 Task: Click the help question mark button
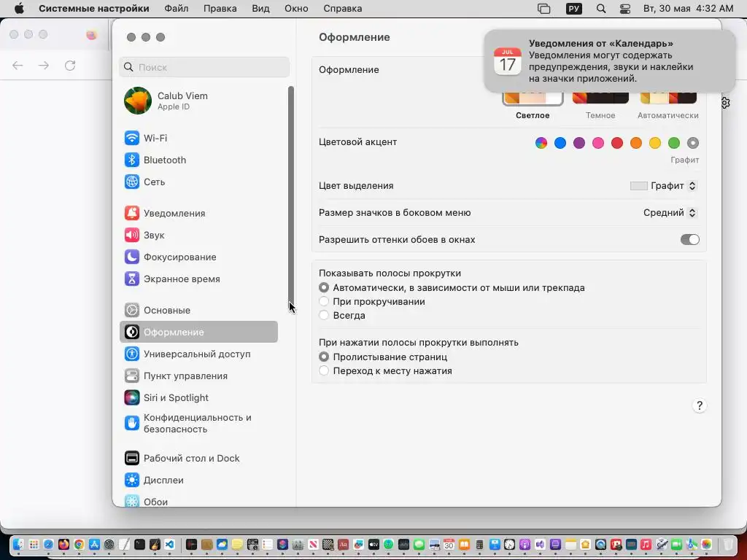point(700,405)
